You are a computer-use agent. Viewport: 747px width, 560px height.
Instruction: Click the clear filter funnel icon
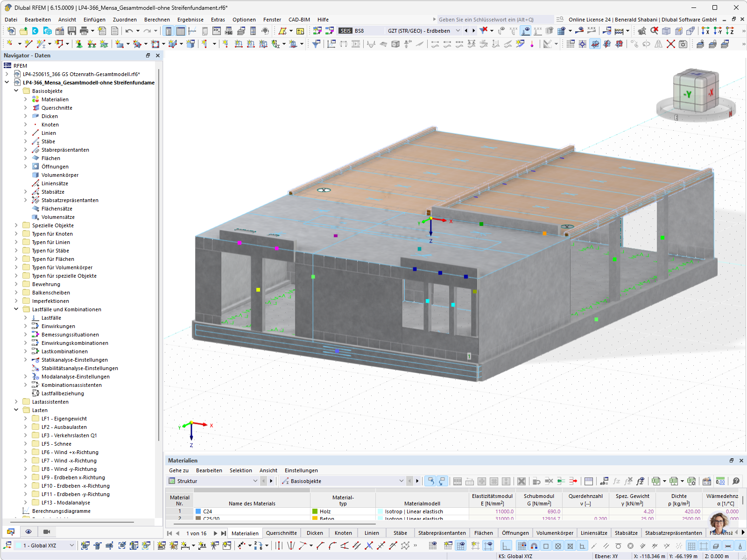(x=484, y=30)
